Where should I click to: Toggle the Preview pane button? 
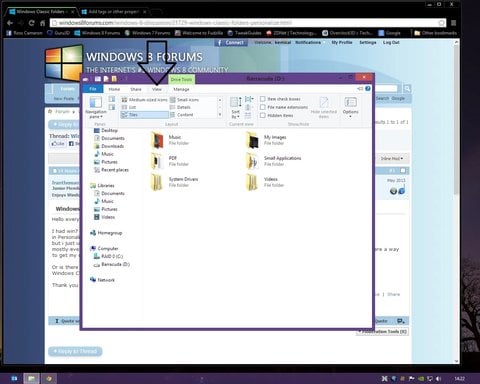[x=112, y=99]
